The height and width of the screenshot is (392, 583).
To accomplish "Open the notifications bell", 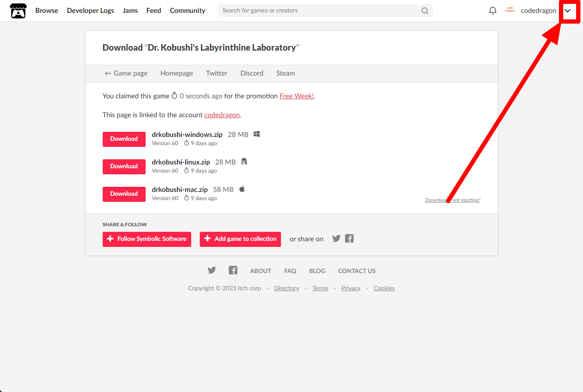I will click(x=493, y=11).
